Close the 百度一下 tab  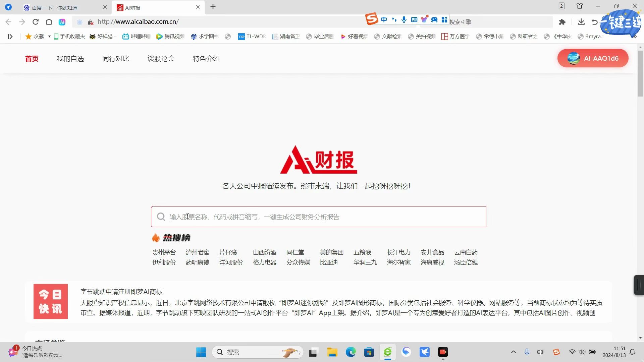point(105,7)
